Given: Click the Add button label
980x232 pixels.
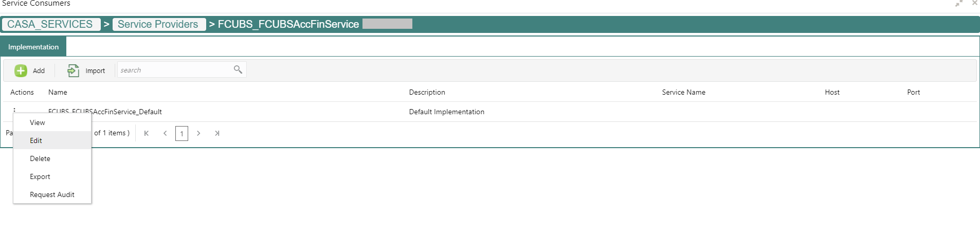Looking at the screenshot, I should (x=39, y=71).
